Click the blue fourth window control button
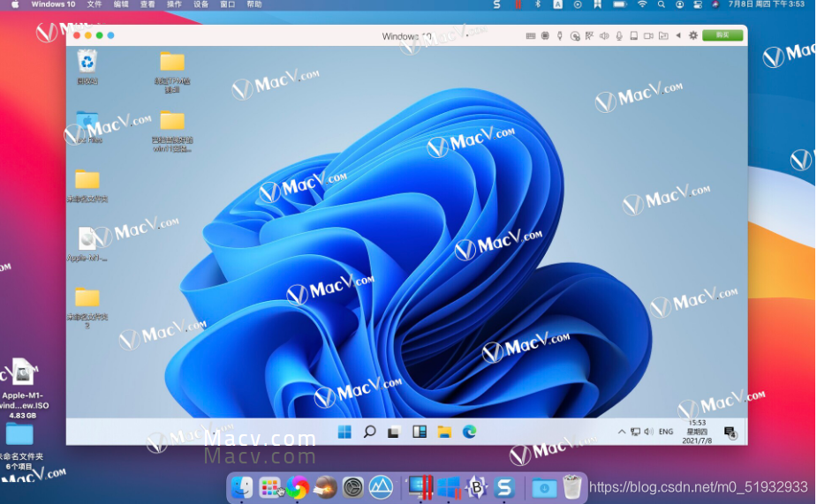Viewport: 817px width, 504px height. (x=110, y=35)
